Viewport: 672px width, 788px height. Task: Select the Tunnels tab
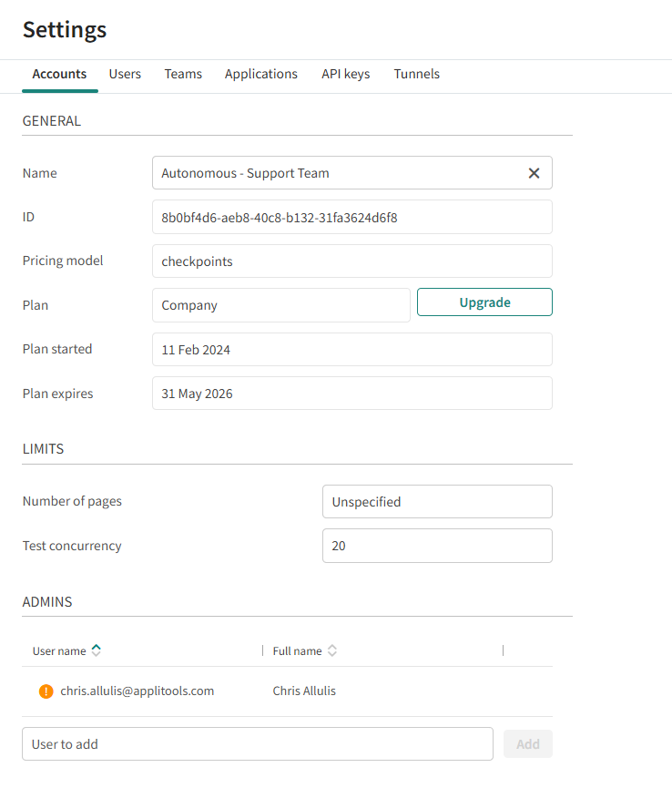click(x=416, y=74)
